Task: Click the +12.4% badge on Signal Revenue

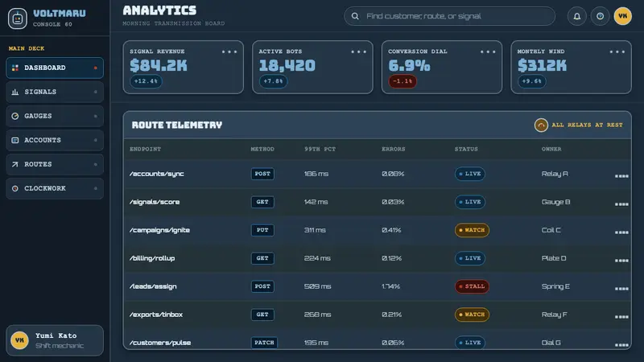Action: (x=146, y=81)
